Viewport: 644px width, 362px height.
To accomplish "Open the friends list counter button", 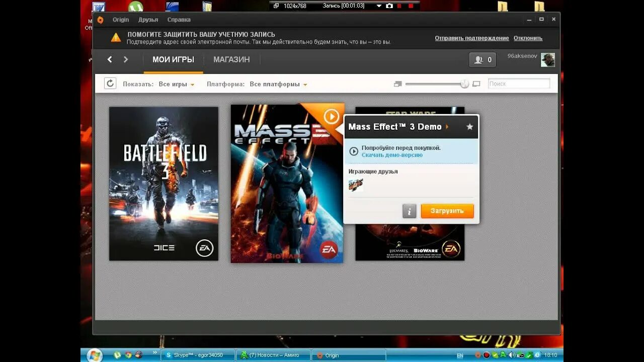I will click(482, 60).
